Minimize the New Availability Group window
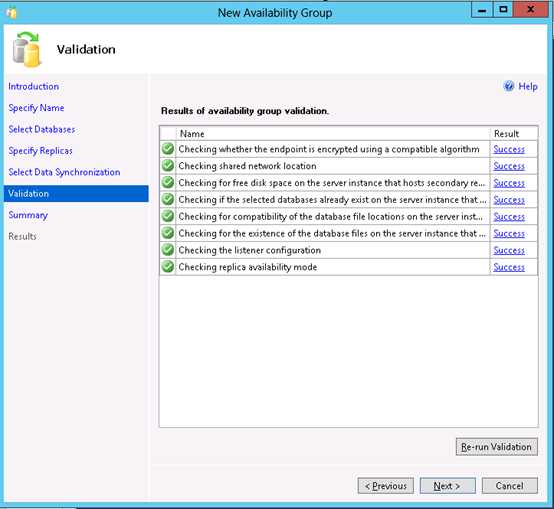Image resolution: width=554 pixels, height=509 pixels. tap(482, 10)
